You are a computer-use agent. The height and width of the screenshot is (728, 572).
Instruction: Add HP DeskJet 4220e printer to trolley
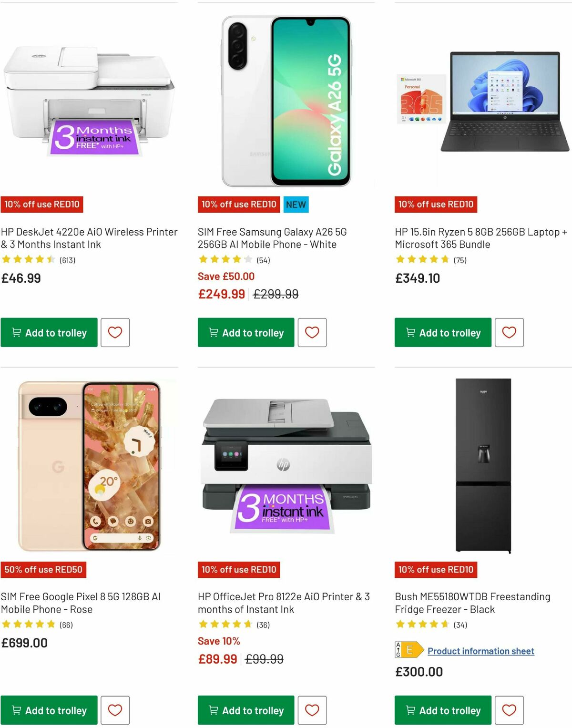[x=50, y=332]
